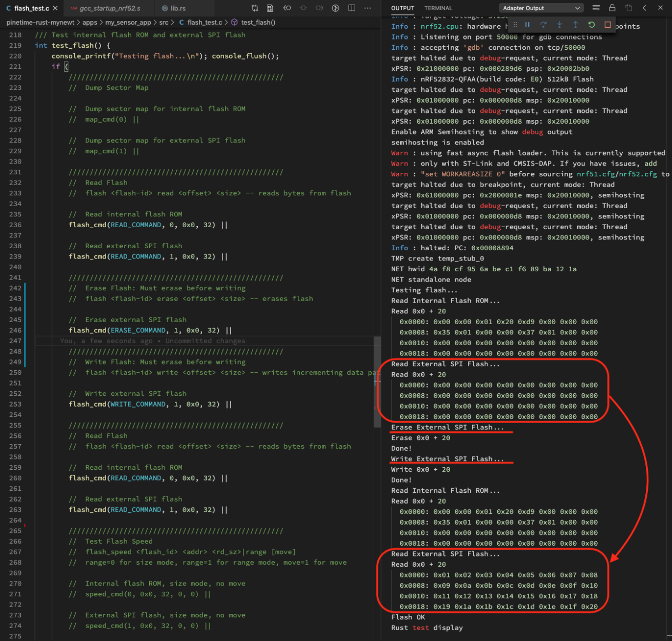Viewport: 672px width, 641px height.
Task: Click Step Over in debug toolbar
Action: pos(543,25)
